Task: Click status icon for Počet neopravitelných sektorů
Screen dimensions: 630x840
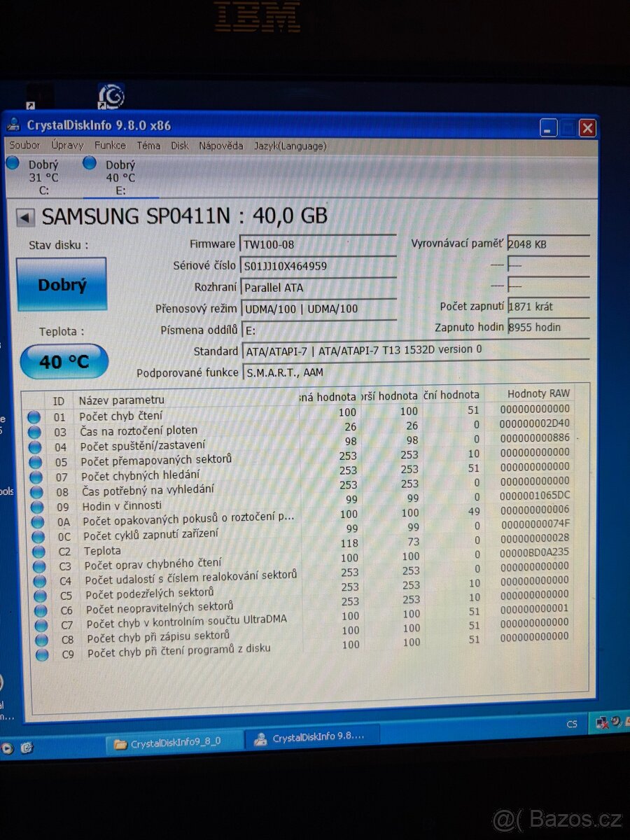Action: (41, 610)
